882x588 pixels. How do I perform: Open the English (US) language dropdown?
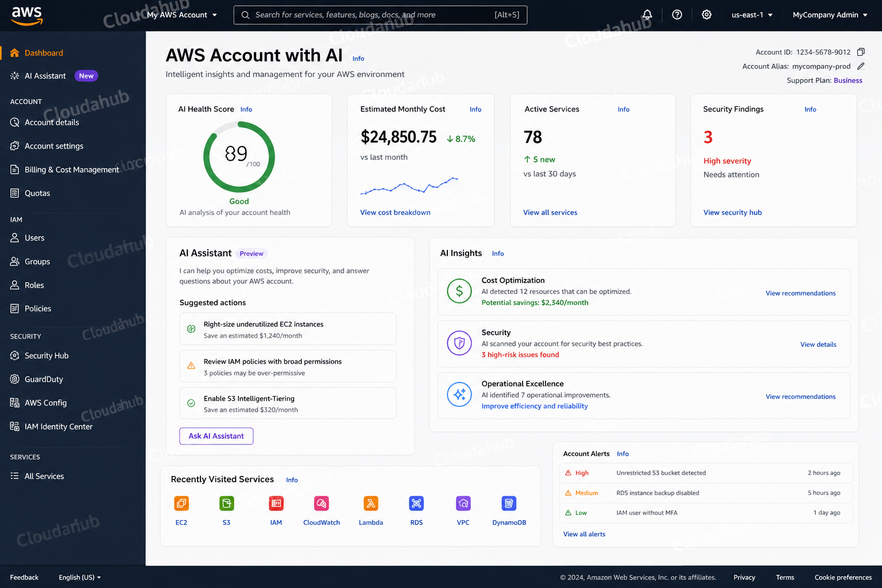[x=80, y=578]
